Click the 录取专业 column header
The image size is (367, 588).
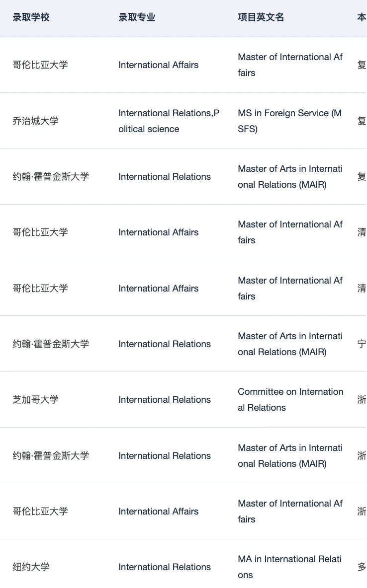click(x=137, y=17)
